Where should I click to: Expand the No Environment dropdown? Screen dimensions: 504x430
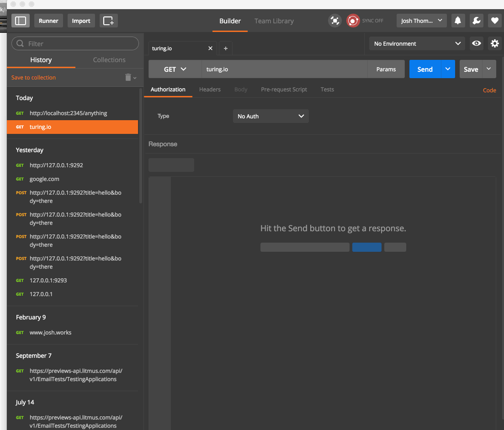pos(417,43)
